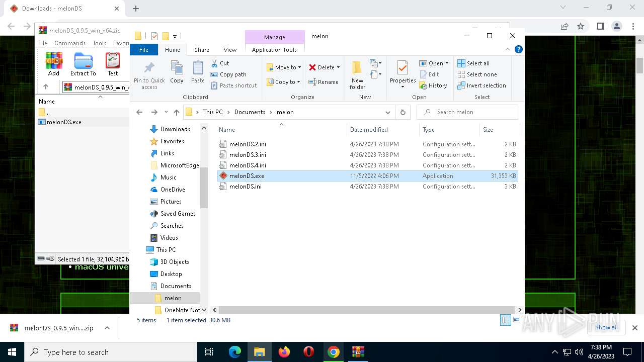This screenshot has height=362, width=644.
Task: Open the Delete dropdown arrow
Action: tap(338, 67)
